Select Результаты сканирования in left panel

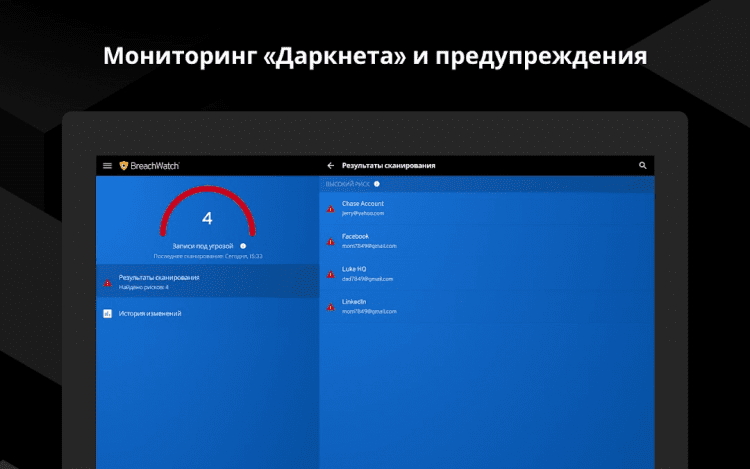point(208,282)
